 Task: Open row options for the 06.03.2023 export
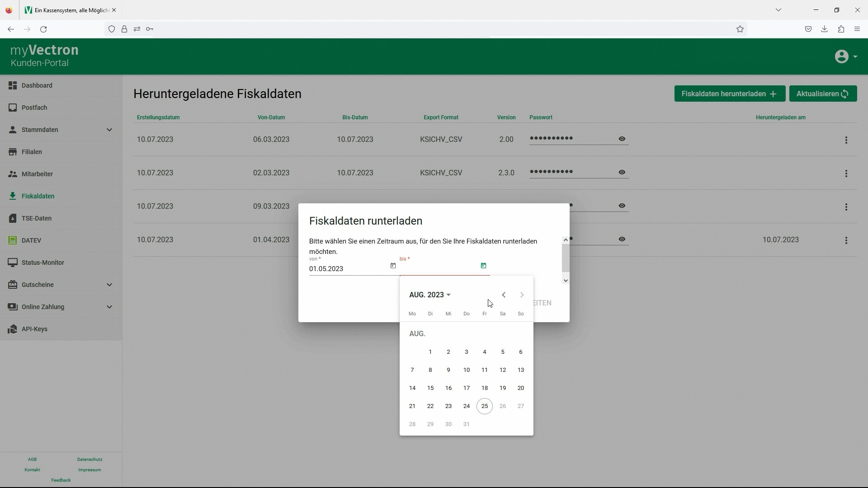pyautogui.click(x=846, y=140)
